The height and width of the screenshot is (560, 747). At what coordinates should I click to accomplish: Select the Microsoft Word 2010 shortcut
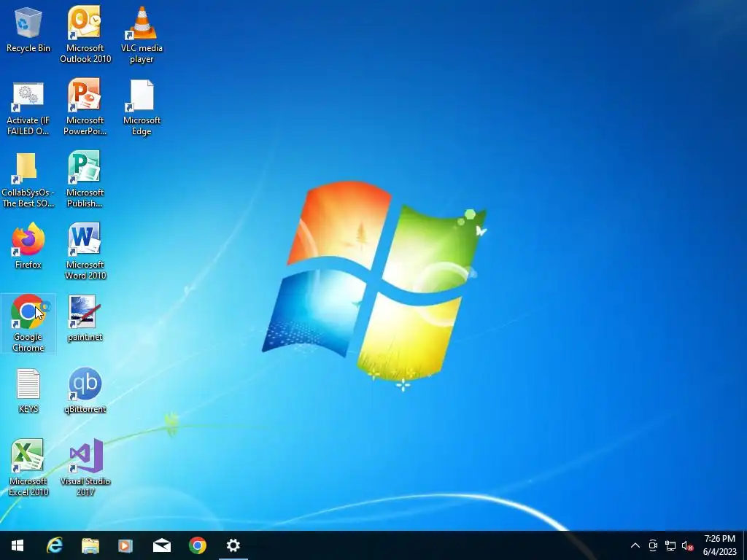(x=85, y=252)
